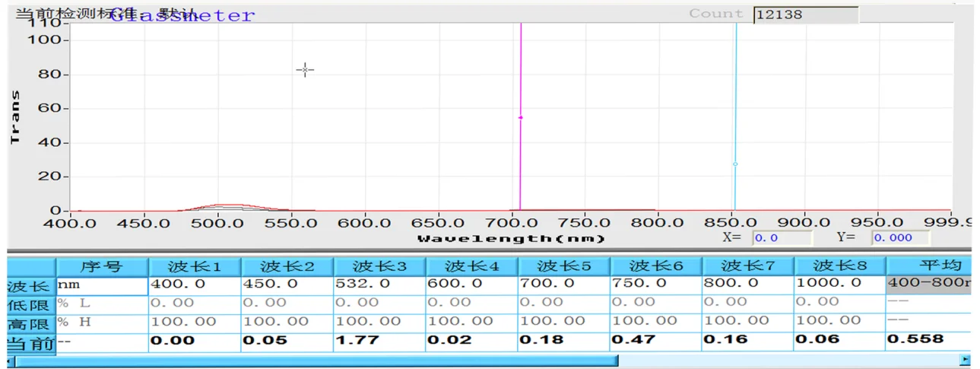Click the % L cell in 低限 row
The width and height of the screenshot is (980, 369).
102,304
